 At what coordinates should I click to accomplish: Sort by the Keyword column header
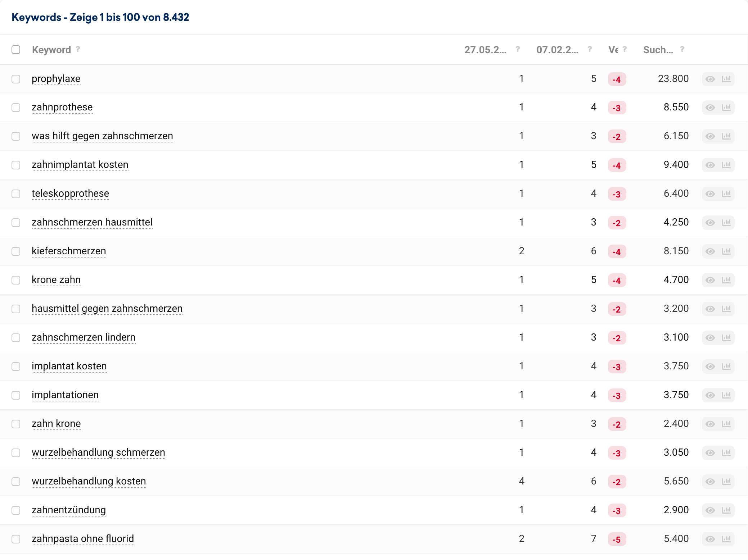tap(51, 50)
